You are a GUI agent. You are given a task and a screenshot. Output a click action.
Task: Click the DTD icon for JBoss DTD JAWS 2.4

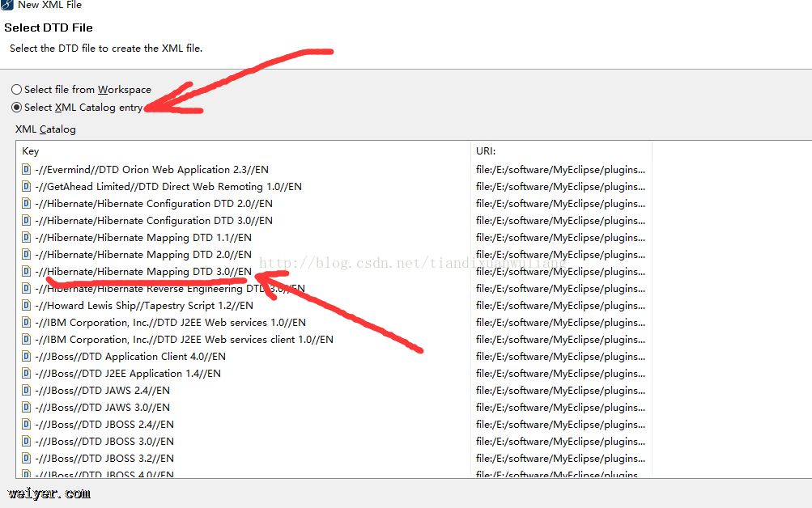27,390
